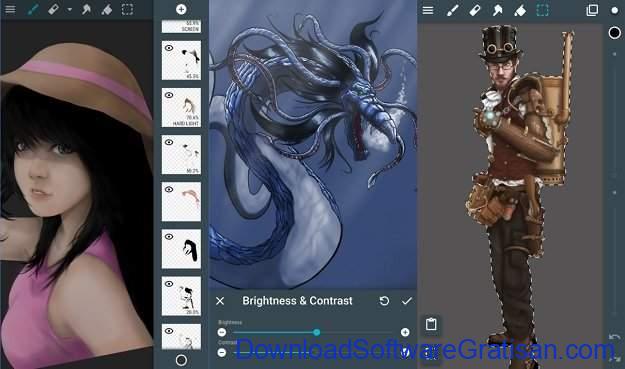Hide the Hard Light layer with eye icon
This screenshot has width=625, height=369.
[169, 95]
